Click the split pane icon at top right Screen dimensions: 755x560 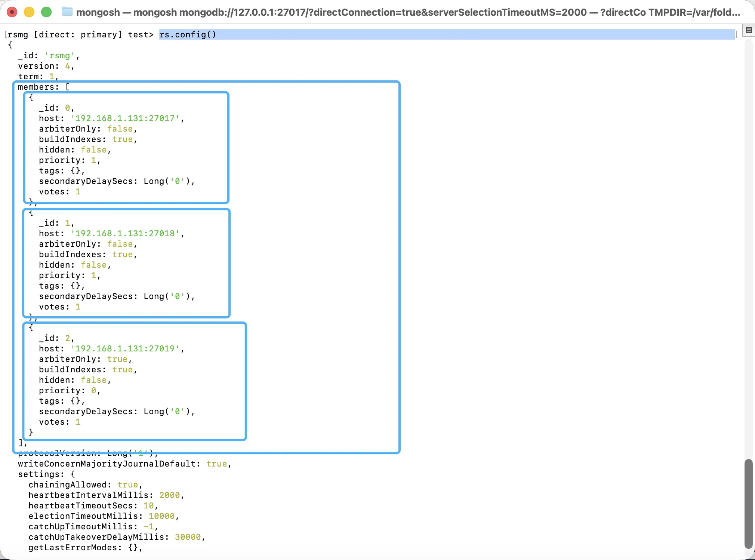pos(749,30)
